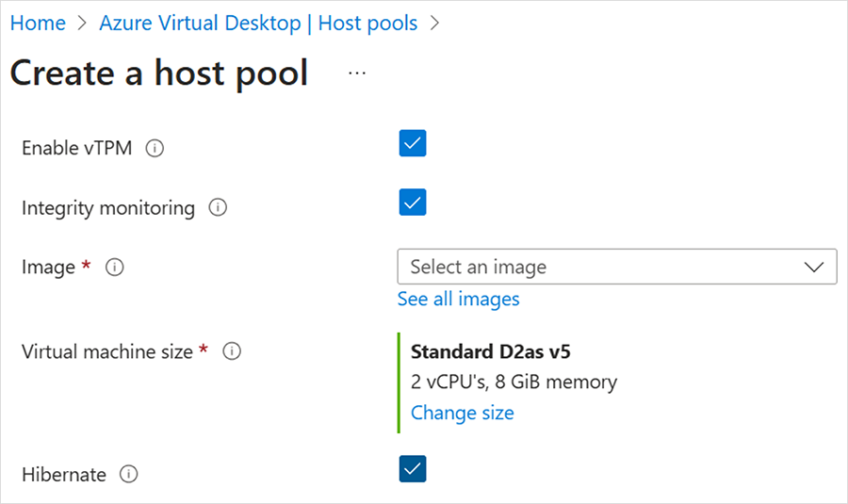
Task: Uncheck the Enable vTPM checkbox
Action: click(413, 143)
